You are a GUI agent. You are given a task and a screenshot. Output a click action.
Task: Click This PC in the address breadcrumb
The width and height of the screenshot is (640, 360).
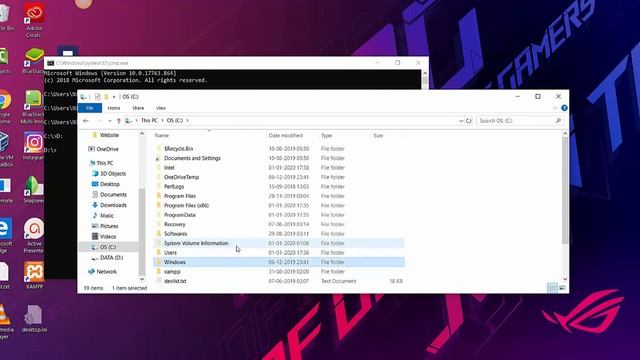tap(149, 121)
